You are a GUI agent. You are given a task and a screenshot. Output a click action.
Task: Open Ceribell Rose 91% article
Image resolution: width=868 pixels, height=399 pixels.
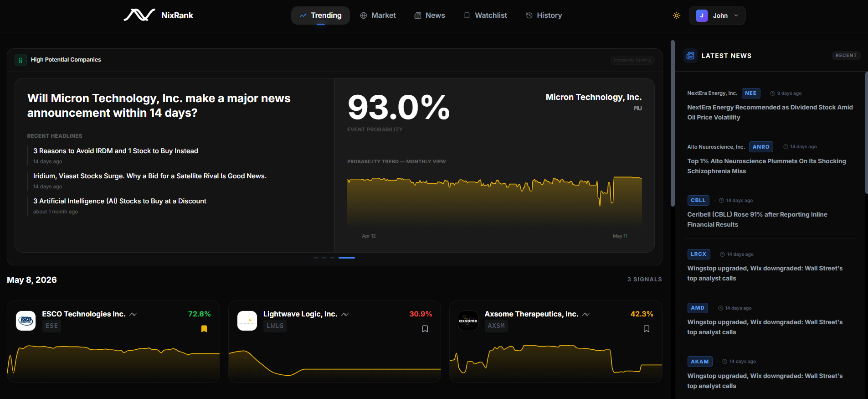(757, 219)
